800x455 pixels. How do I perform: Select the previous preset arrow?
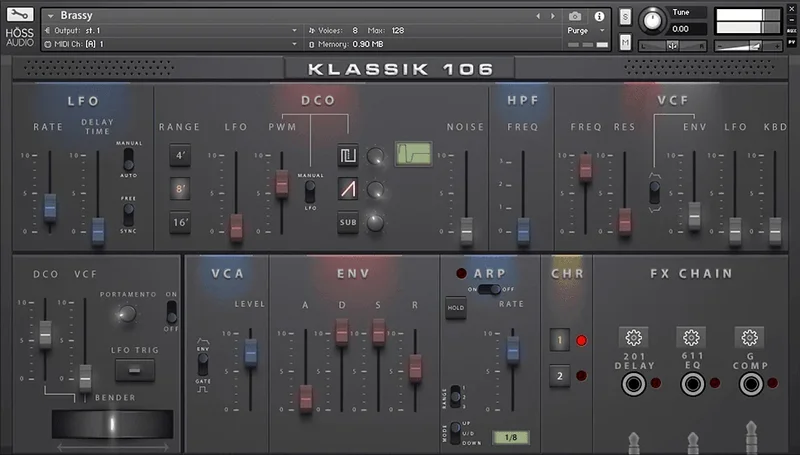(x=538, y=16)
